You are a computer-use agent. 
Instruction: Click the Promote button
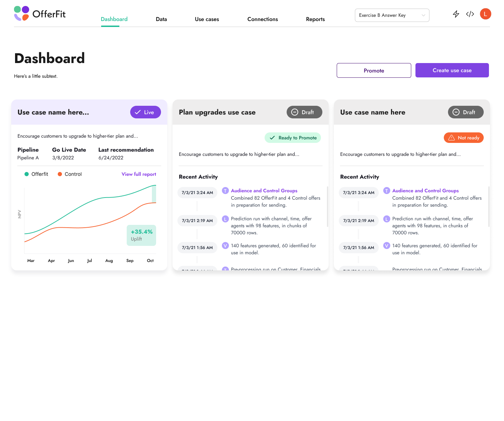(374, 70)
